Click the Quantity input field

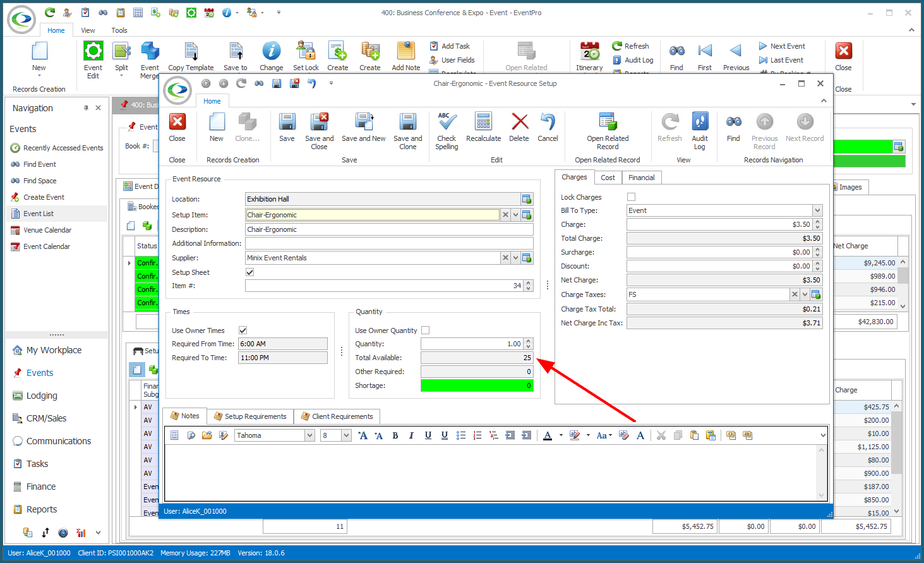(472, 344)
